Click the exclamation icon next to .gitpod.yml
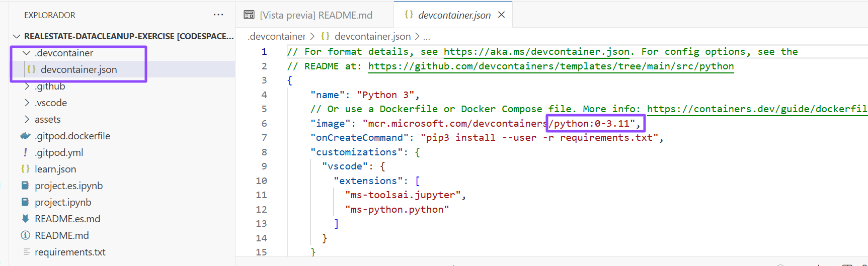 coord(25,152)
